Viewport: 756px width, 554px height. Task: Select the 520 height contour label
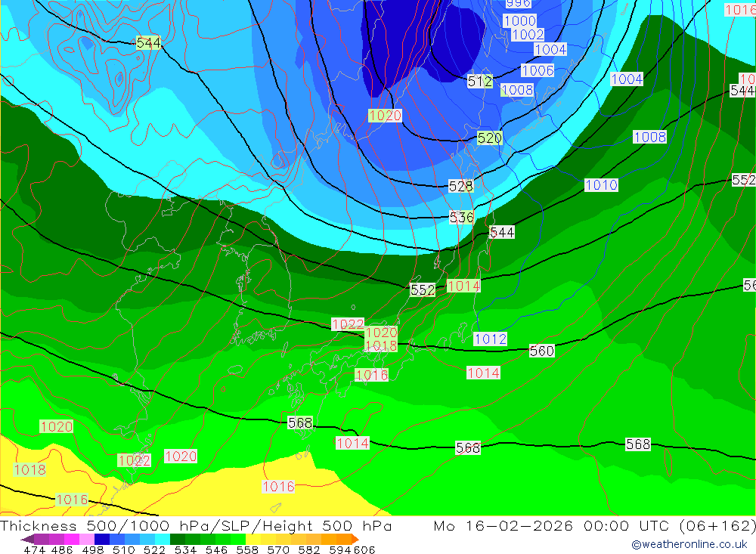[x=489, y=138]
